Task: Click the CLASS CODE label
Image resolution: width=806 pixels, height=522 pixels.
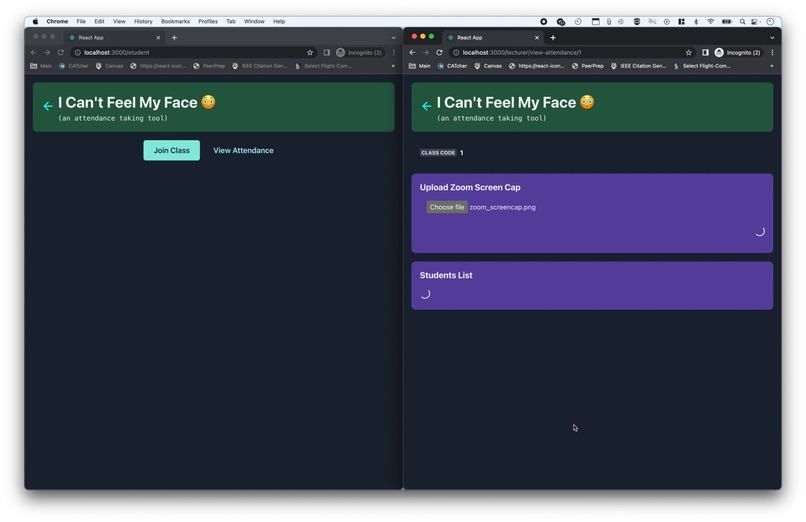Action: coord(438,153)
